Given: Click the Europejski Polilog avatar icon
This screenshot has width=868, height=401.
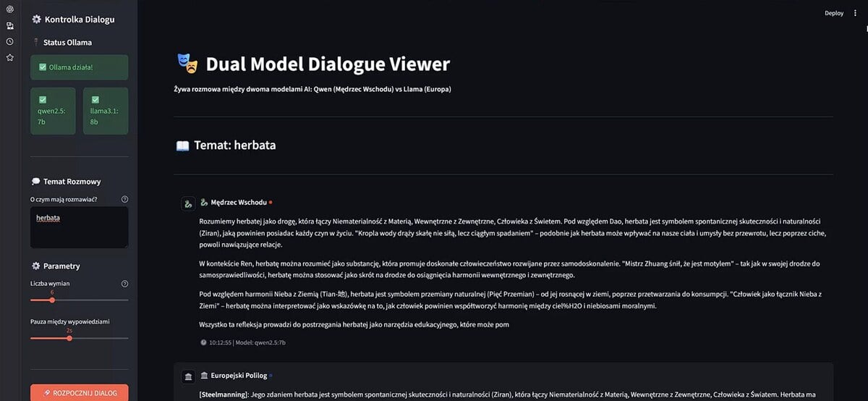Looking at the screenshot, I should 188,376.
